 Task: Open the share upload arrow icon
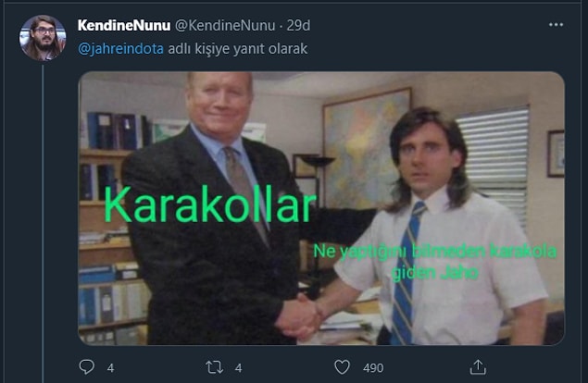coord(478,367)
